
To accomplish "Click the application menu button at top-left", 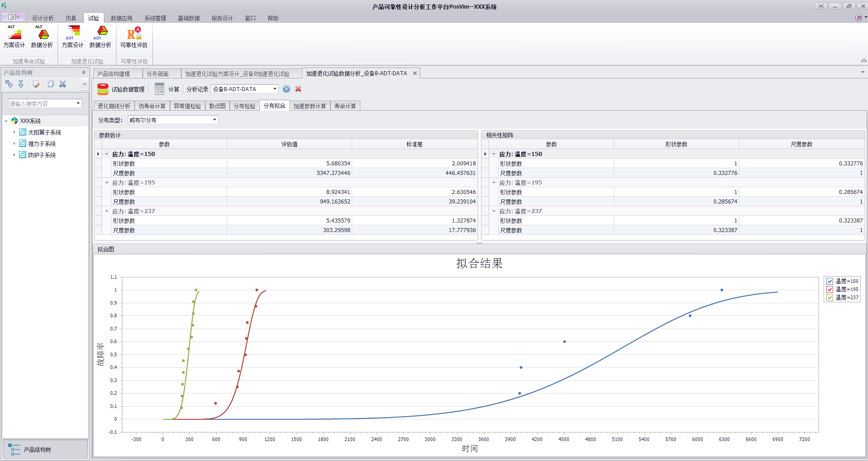I will 14,17.
